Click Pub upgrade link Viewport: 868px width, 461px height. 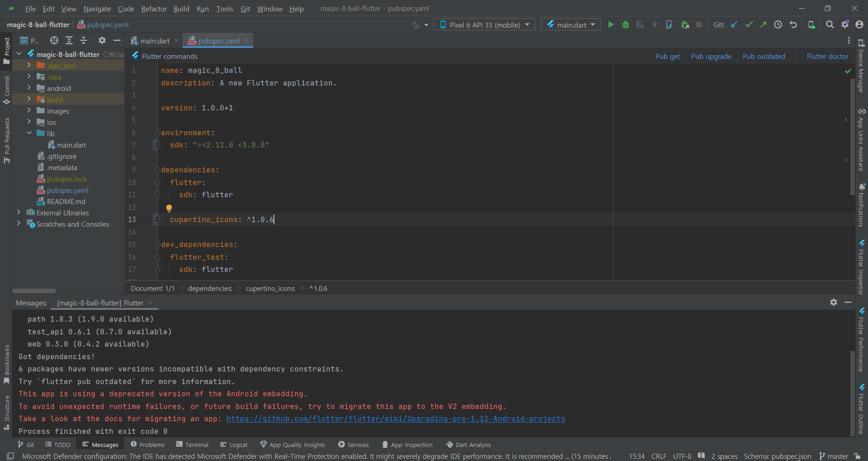click(711, 56)
